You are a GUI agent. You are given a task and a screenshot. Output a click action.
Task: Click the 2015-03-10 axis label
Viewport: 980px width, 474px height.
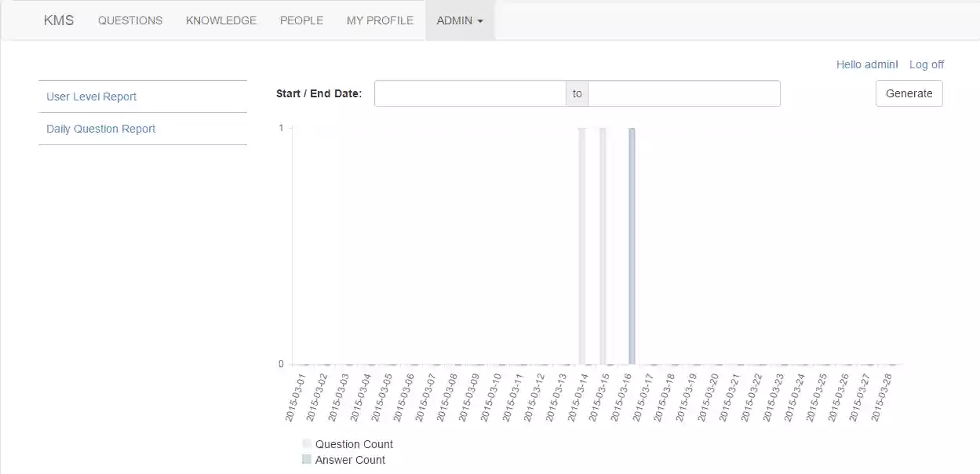click(490, 397)
